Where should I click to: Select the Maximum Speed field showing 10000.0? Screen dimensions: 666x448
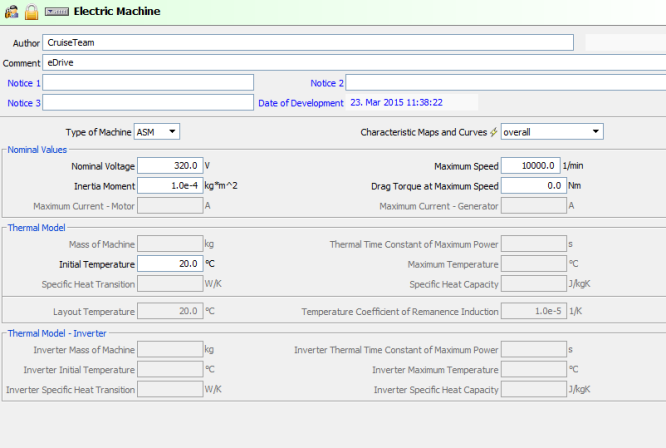(531, 166)
